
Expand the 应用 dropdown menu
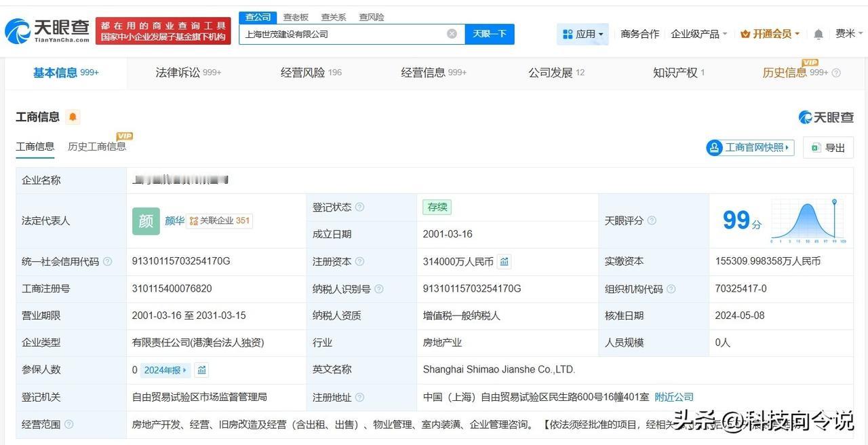583,34
